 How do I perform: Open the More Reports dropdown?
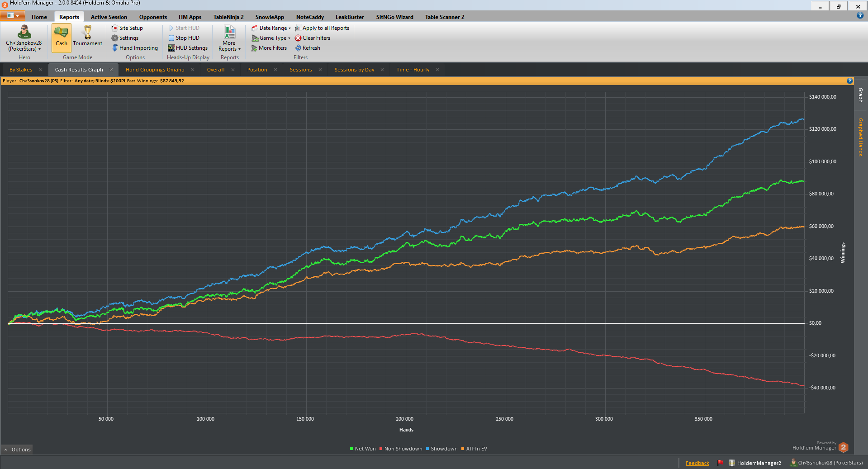229,46
